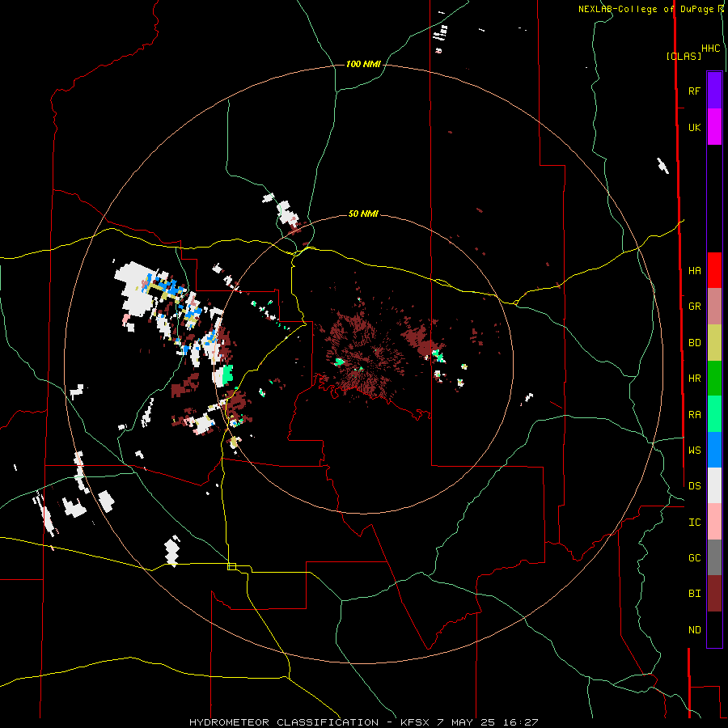Viewport: 728px width, 728px height.
Task: Click the RA legend label
Action: point(694,414)
